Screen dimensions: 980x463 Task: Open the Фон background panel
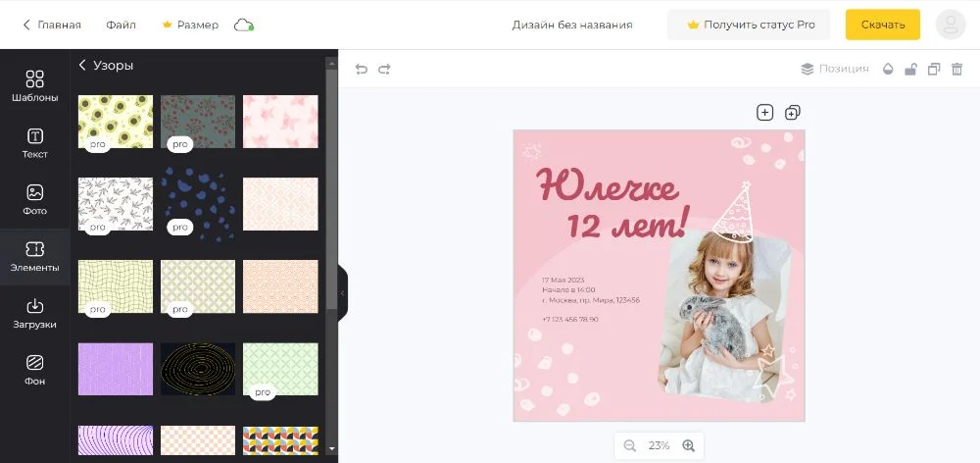[35, 370]
